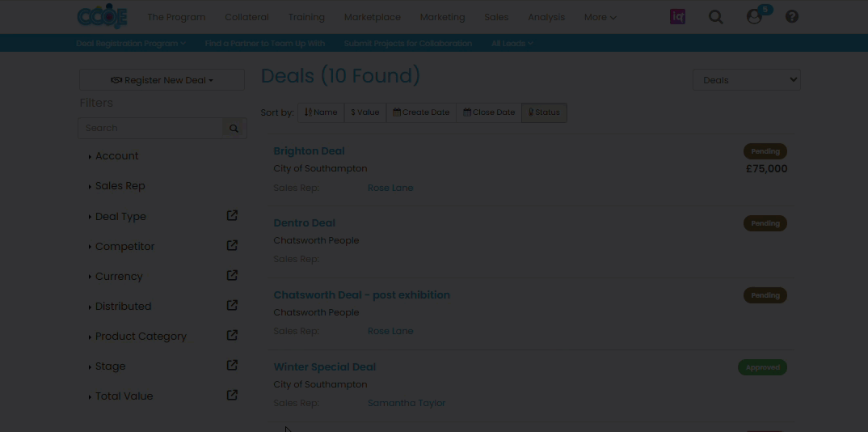Click inside the filters Search field
Viewport: 868px width, 432px height.
point(150,128)
